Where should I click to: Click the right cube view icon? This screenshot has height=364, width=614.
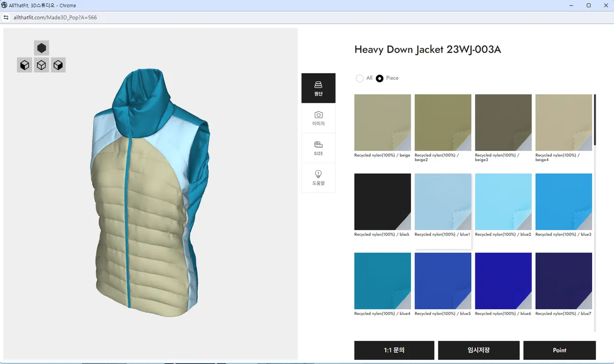tap(58, 65)
